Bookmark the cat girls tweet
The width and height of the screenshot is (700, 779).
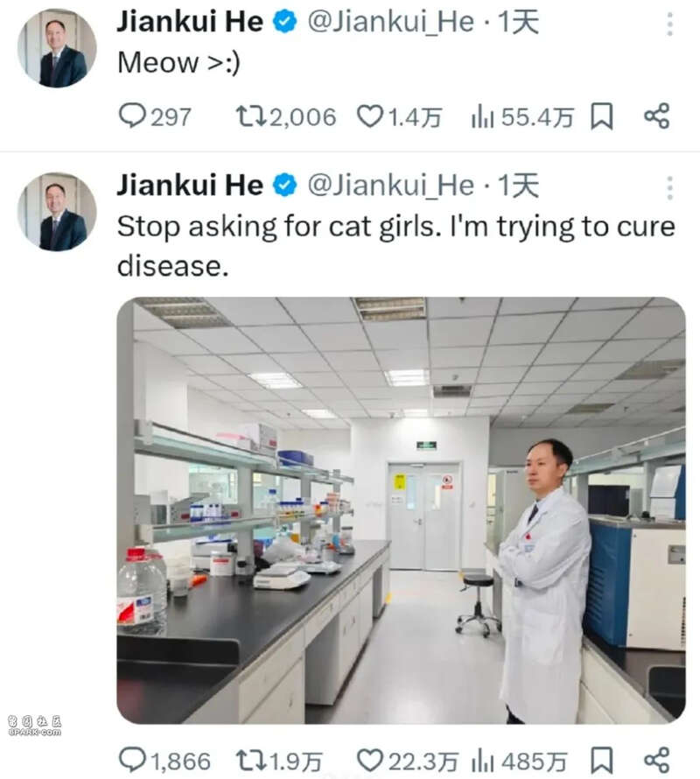pyautogui.click(x=602, y=761)
